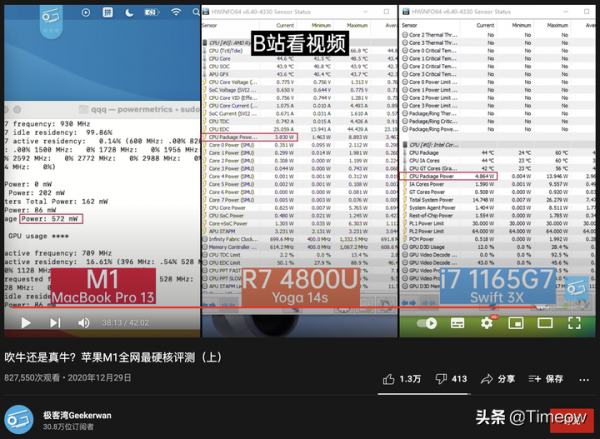Toggle the autoplay switch
This screenshot has height=439, width=600.
click(x=427, y=323)
